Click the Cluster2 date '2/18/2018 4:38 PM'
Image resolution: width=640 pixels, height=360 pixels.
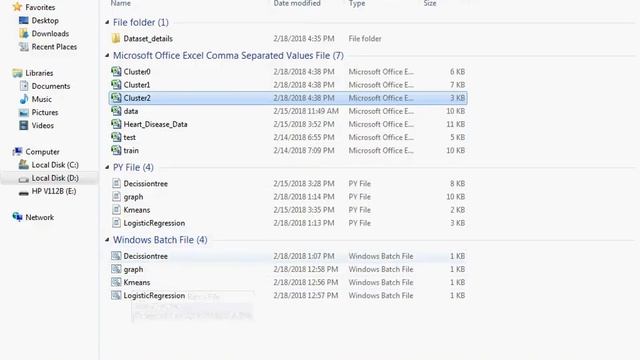(x=304, y=98)
